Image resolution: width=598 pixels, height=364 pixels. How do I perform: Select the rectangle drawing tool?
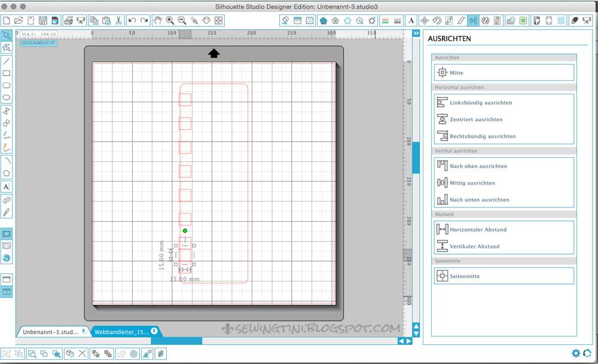pos(7,73)
